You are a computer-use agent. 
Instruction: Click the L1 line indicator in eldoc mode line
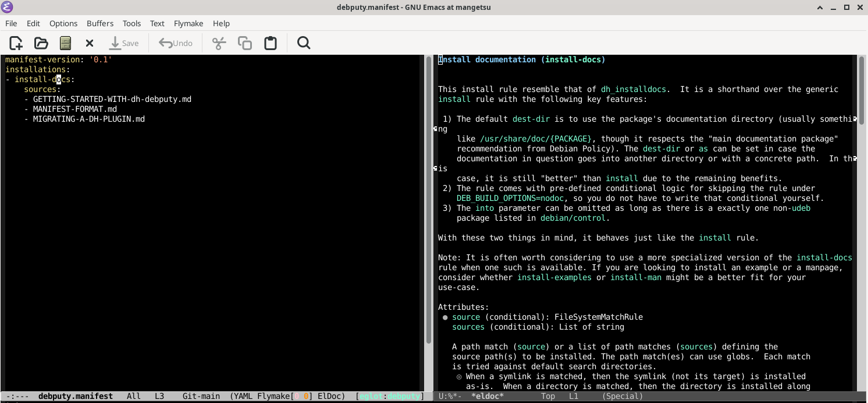(x=574, y=396)
